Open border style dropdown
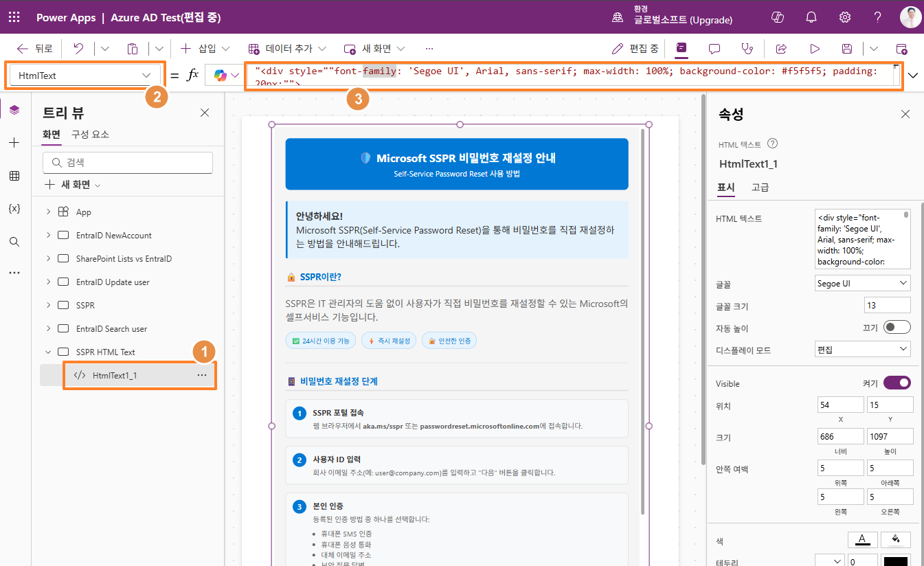The width and height of the screenshot is (924, 566). pyautogui.click(x=829, y=561)
